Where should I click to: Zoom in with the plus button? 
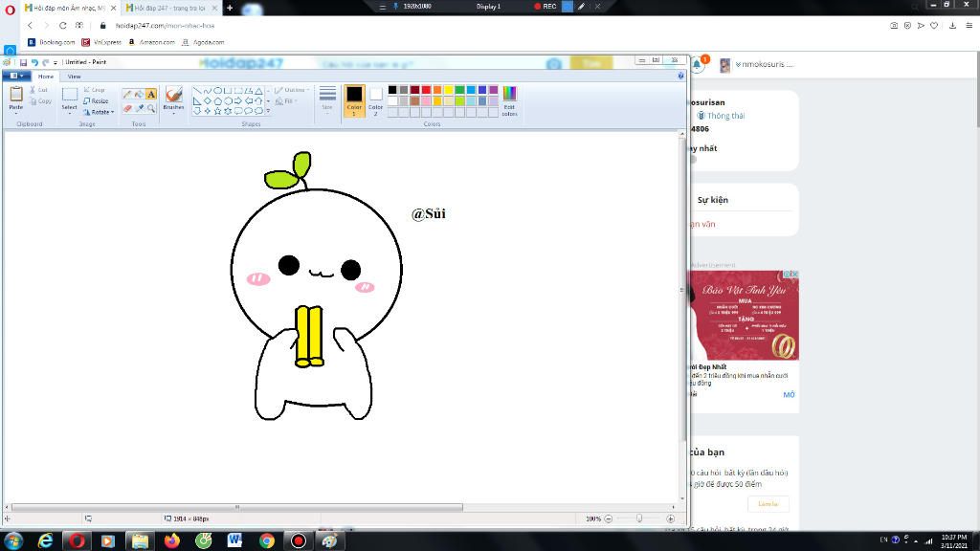pyautogui.click(x=671, y=518)
